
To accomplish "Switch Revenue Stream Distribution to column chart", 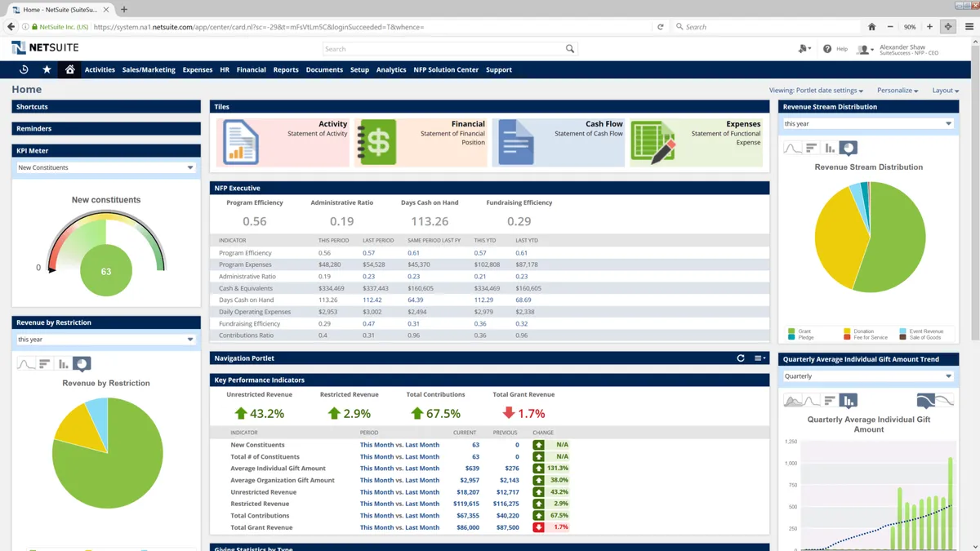I will click(x=830, y=148).
